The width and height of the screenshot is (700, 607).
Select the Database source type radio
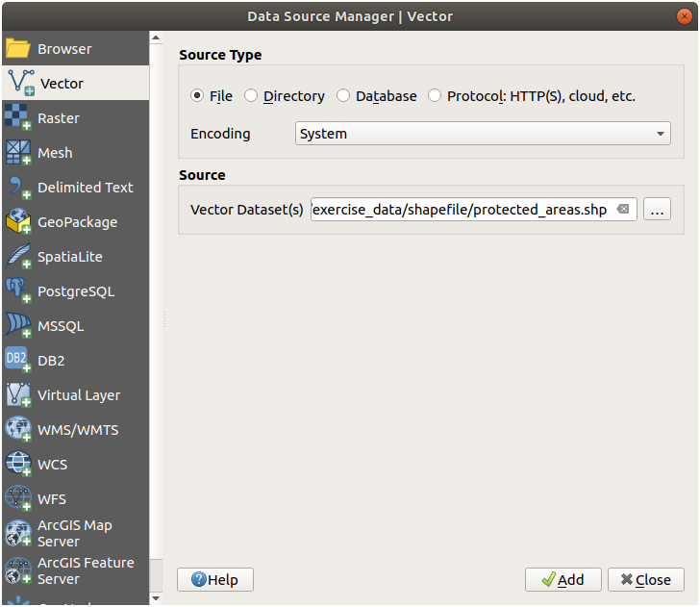point(343,96)
